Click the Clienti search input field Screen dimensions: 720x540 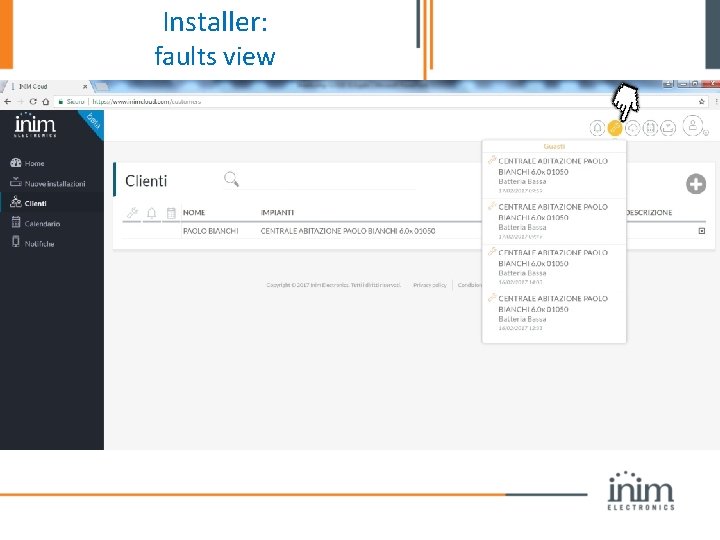click(329, 180)
